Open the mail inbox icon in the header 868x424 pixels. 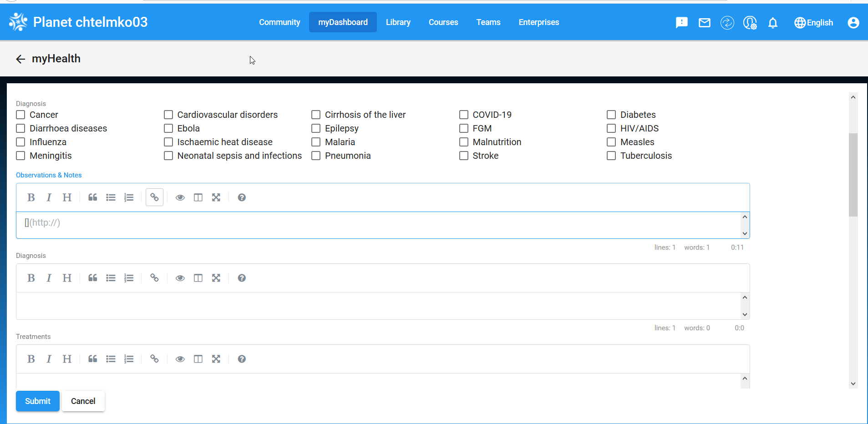coord(704,22)
